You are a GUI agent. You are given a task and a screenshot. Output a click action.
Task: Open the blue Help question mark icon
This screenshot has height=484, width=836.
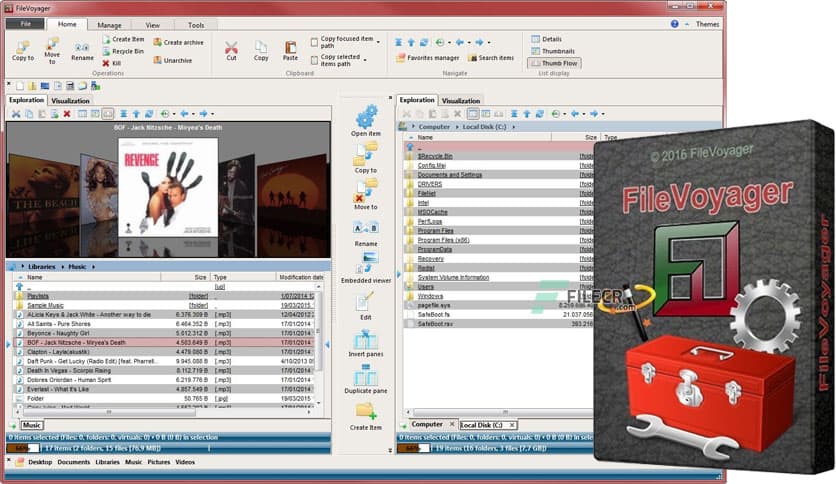(674, 24)
